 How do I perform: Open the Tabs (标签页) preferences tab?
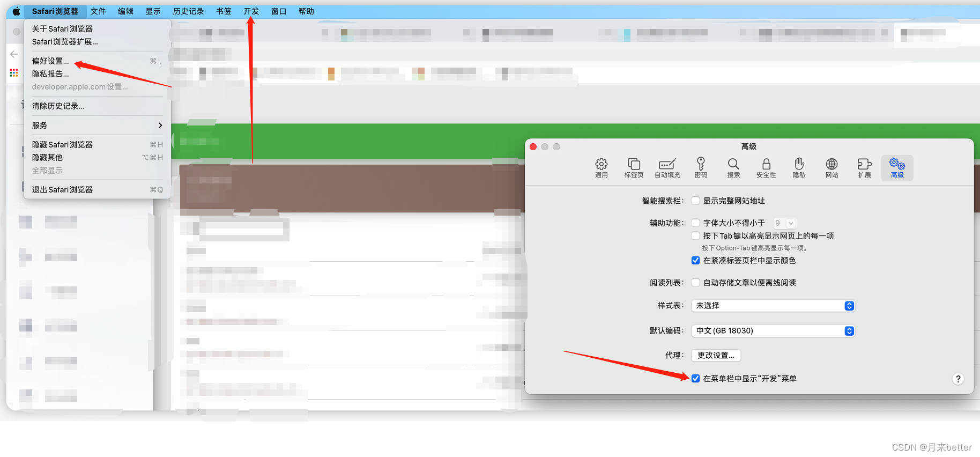(634, 168)
